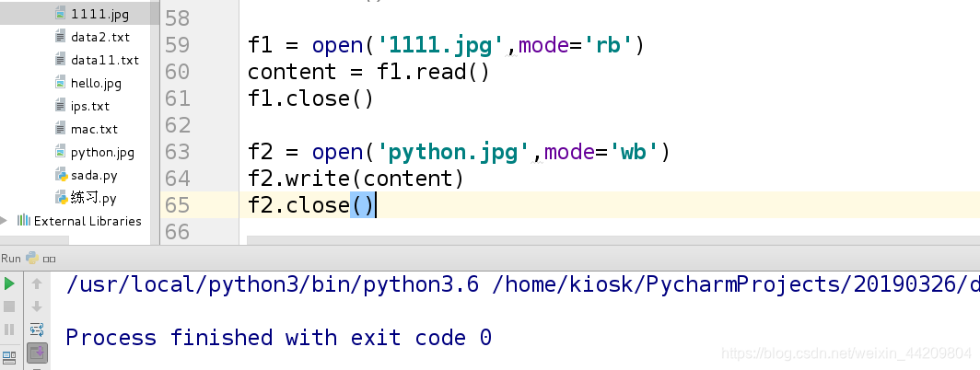Click the image file icon of 1111.jpg
Viewport: 980px width, 370px height.
click(60, 13)
